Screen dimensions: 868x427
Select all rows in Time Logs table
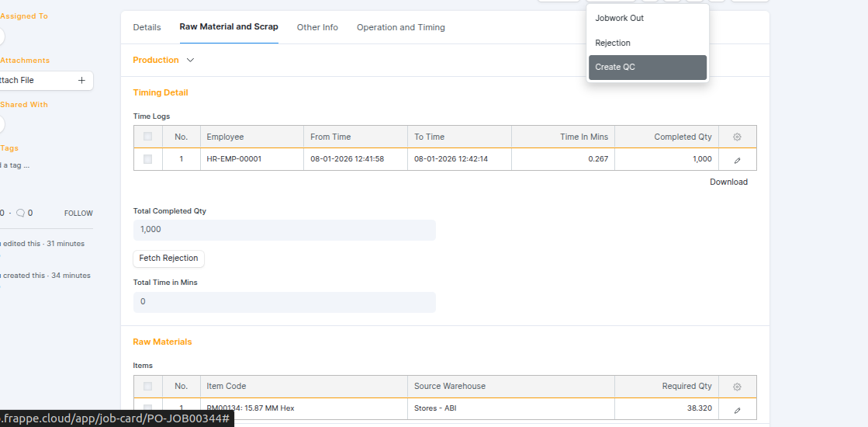click(x=147, y=137)
